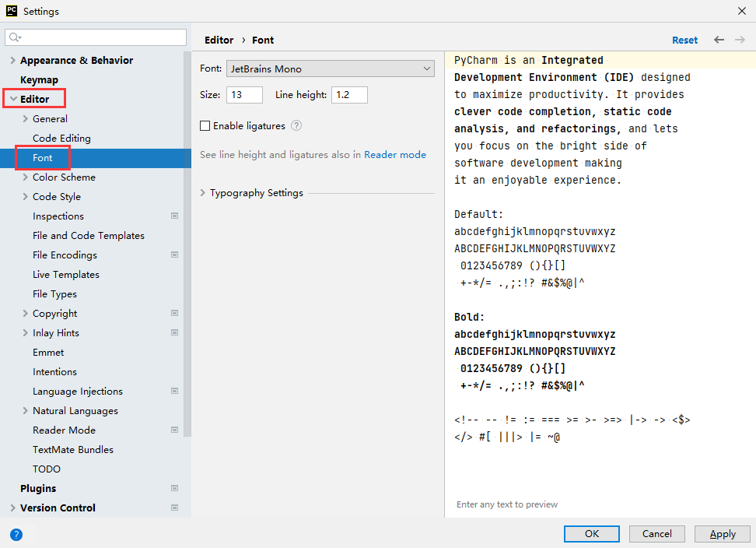The image size is (756, 548).
Task: Open File and Code Templates page
Action: 89,235
